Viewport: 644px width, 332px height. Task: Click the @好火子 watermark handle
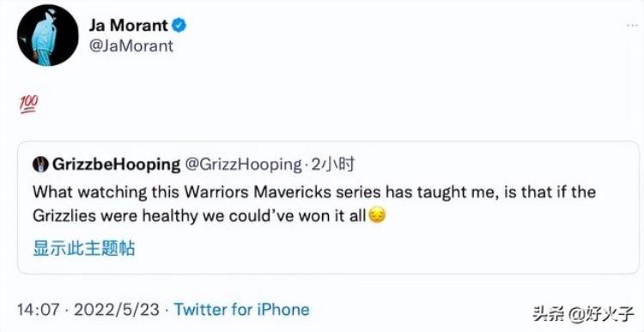click(x=601, y=314)
